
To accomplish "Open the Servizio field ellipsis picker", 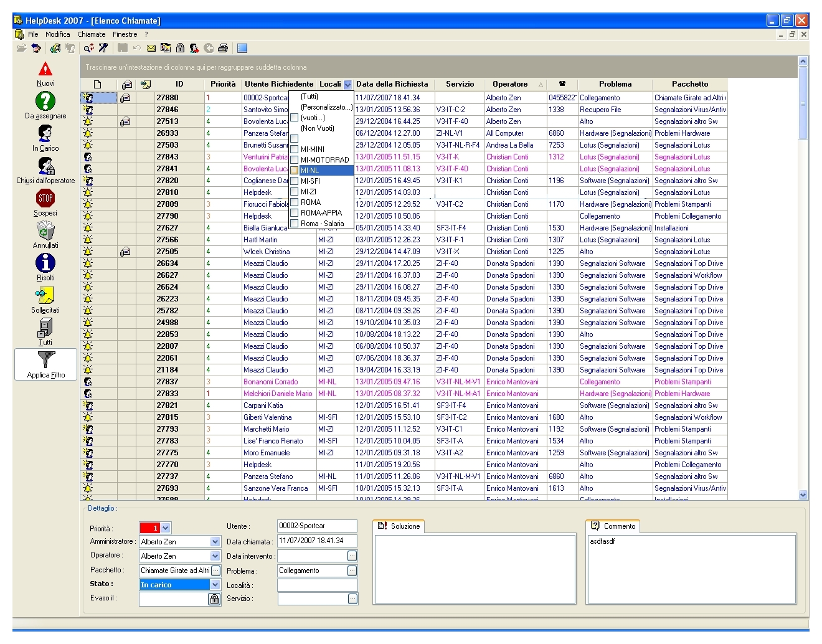I will 352,599.
